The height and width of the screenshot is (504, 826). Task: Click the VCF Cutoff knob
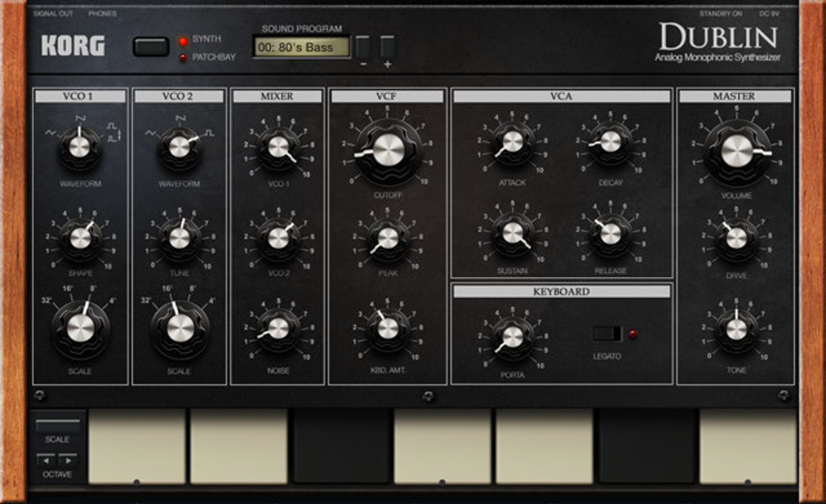coord(388,150)
